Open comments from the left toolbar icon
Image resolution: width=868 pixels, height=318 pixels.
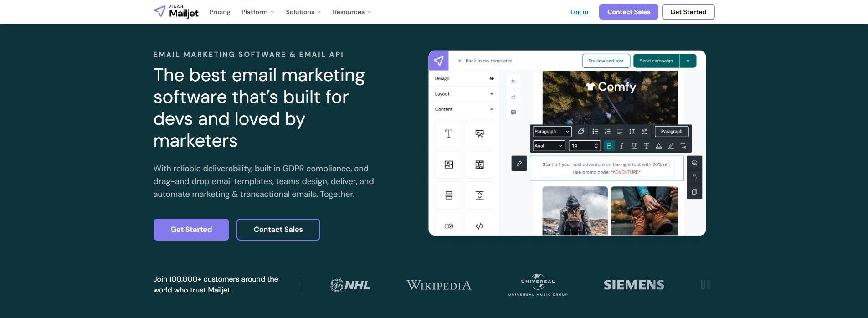[x=514, y=112]
